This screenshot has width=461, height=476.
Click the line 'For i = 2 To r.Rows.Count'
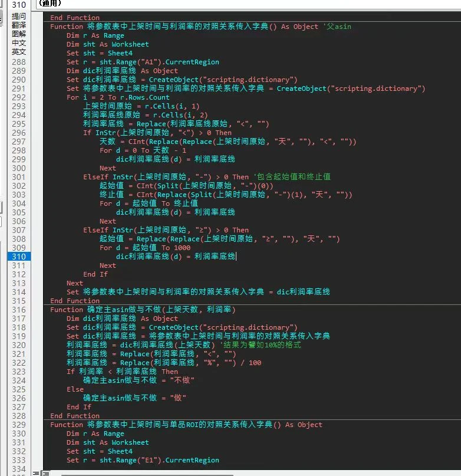tap(118, 97)
